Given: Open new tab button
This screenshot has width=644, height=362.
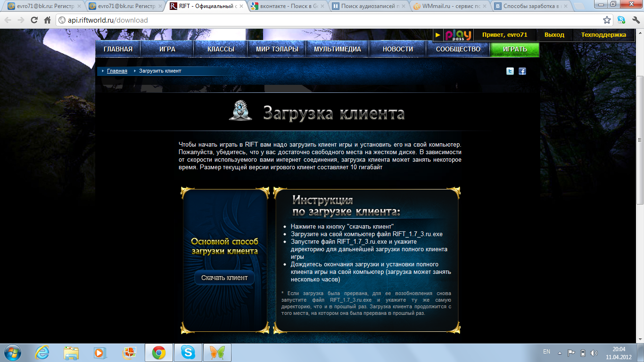Looking at the screenshot, I should (x=580, y=7).
